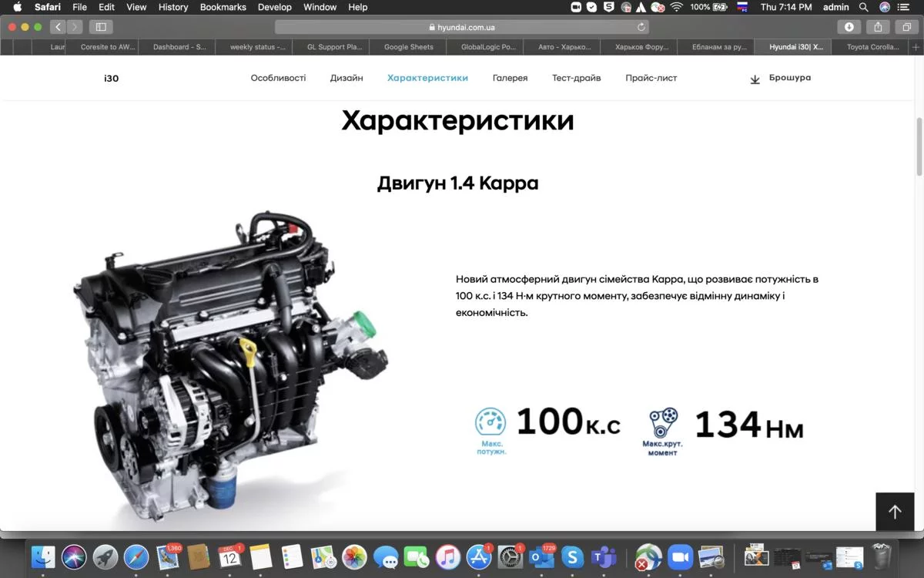This screenshot has width=924, height=578.
Task: Toggle the Safari sidebar panel
Action: coord(101,27)
